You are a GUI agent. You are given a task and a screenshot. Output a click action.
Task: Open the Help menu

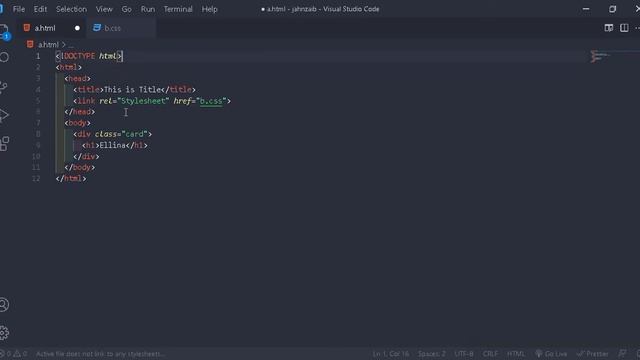(x=209, y=9)
